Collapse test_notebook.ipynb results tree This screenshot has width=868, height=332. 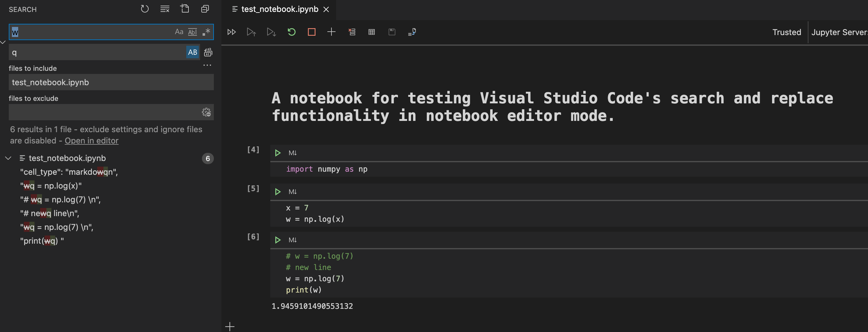click(x=8, y=158)
